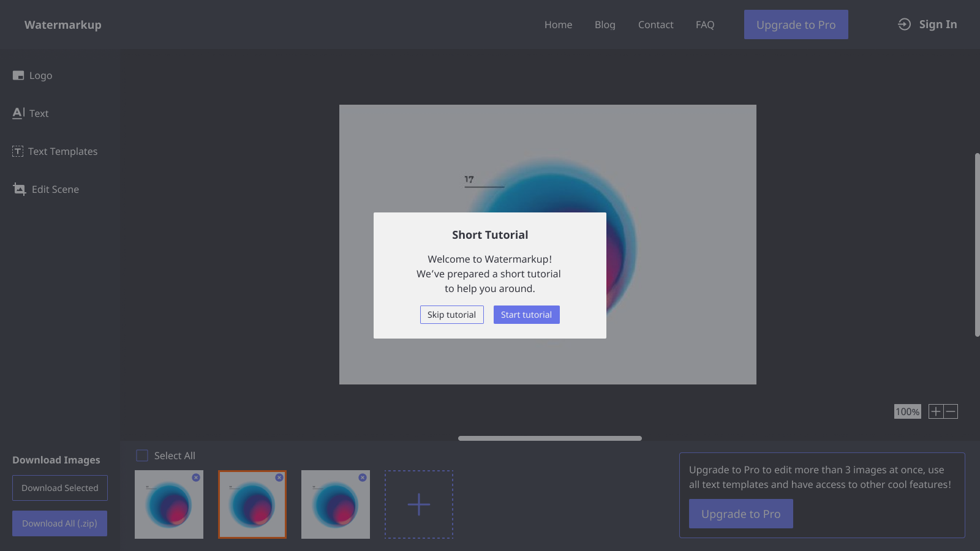
Task: Check the Select All checkbox
Action: pyautogui.click(x=142, y=455)
